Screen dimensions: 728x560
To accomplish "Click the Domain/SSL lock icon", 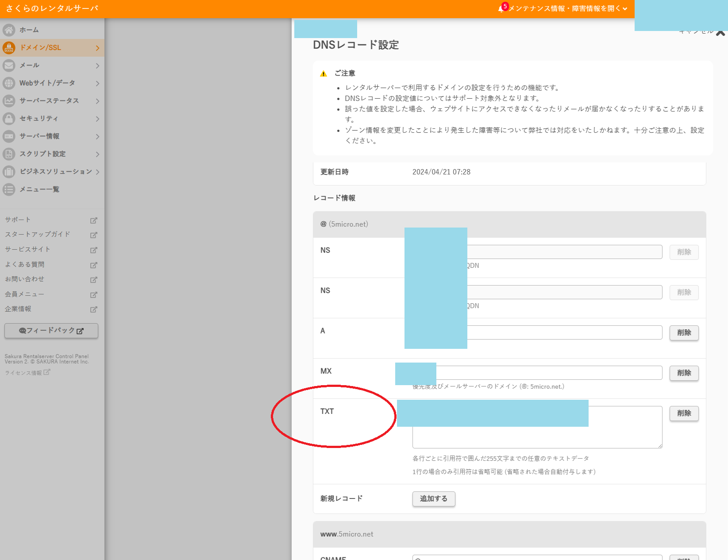I will (x=9, y=48).
